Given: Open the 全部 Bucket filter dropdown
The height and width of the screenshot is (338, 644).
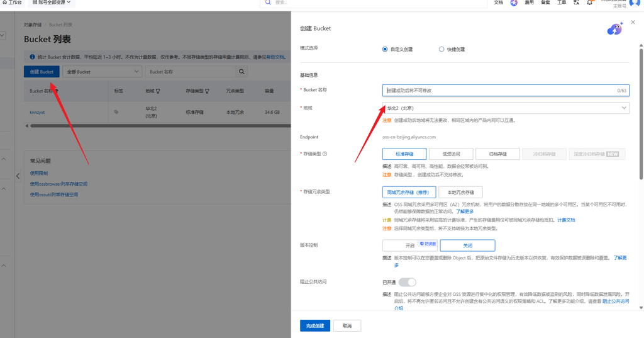Looking at the screenshot, I should pyautogui.click(x=103, y=72).
